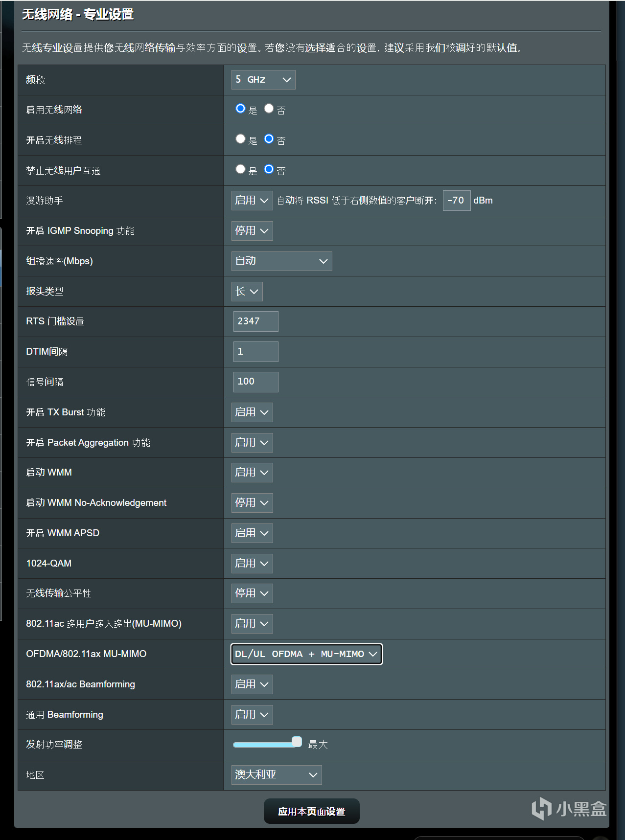Open the 地区 澳大利亚 dropdown
The height and width of the screenshot is (840, 625).
point(277,775)
